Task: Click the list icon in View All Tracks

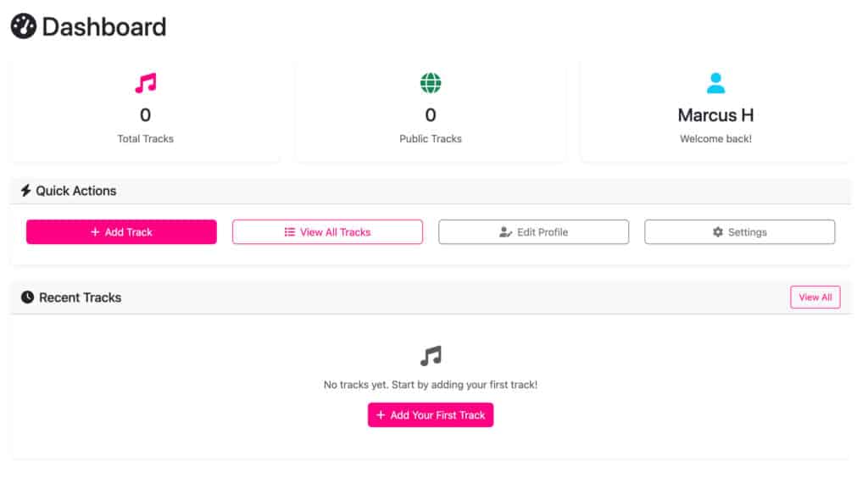Action: [x=290, y=232]
